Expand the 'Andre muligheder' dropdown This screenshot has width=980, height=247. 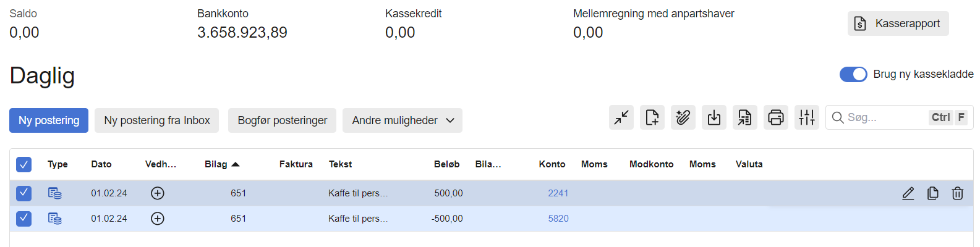click(402, 120)
